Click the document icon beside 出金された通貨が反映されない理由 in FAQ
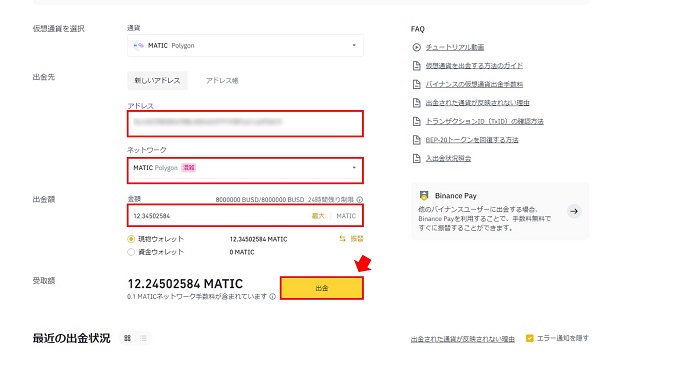The image size is (680, 366). pyautogui.click(x=416, y=103)
